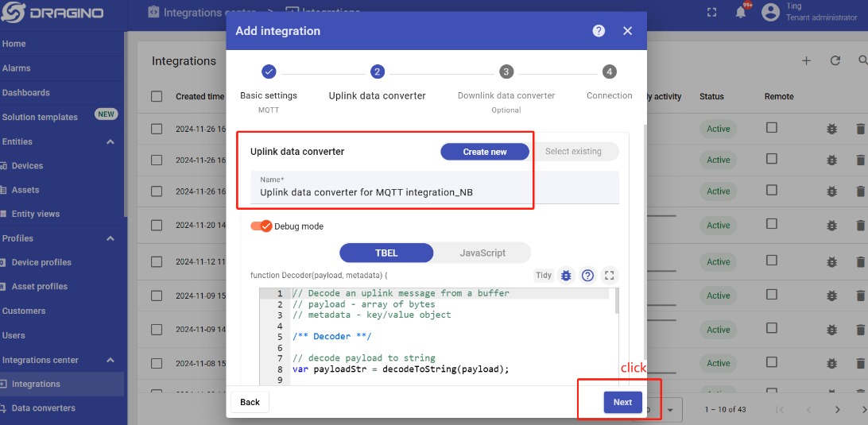Sort by Created time column header
The height and width of the screenshot is (425, 868).
pos(200,96)
